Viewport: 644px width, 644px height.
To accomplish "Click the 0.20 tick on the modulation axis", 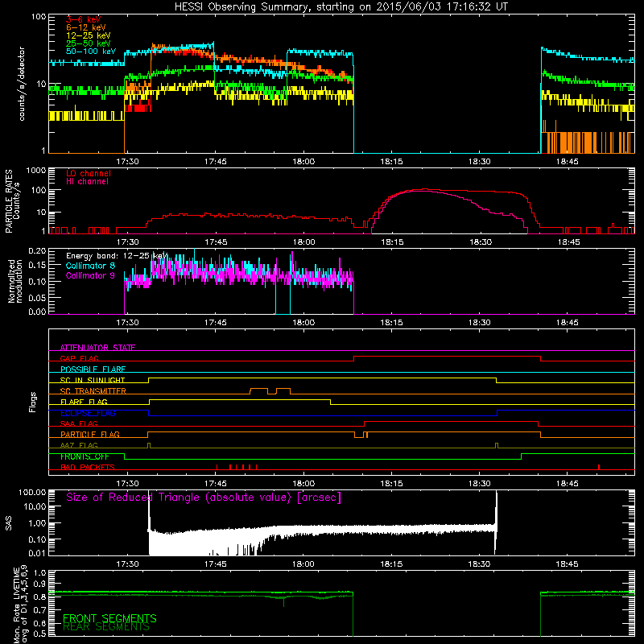I will coord(37,250).
